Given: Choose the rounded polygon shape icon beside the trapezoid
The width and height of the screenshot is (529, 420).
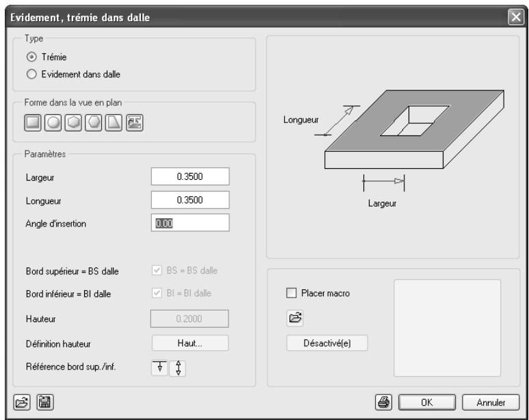Looking at the screenshot, I should click(x=94, y=122).
